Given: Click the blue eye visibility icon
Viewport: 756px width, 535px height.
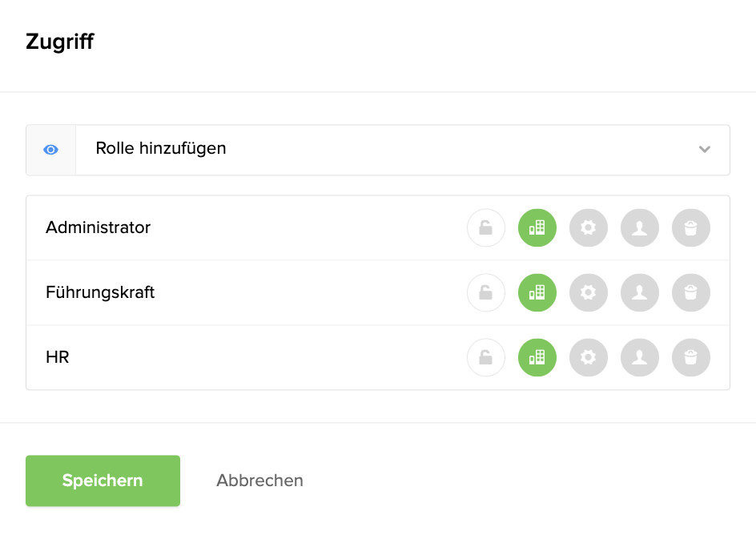Looking at the screenshot, I should (x=50, y=150).
